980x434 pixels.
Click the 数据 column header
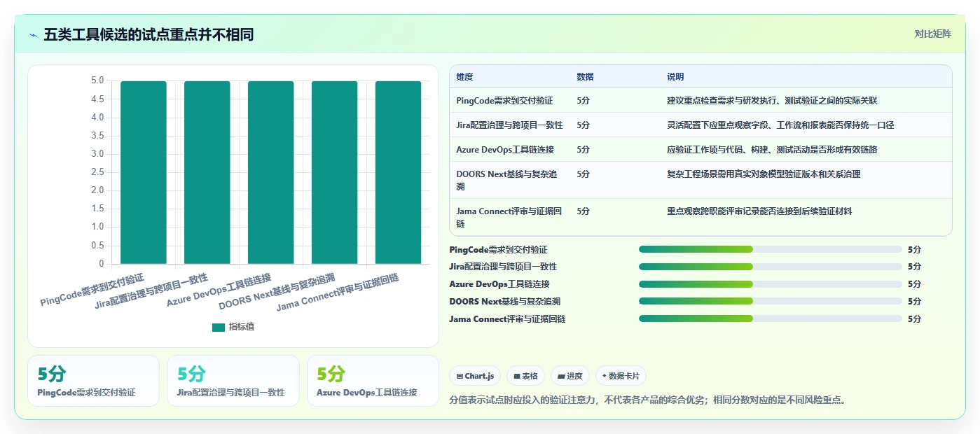click(x=585, y=77)
